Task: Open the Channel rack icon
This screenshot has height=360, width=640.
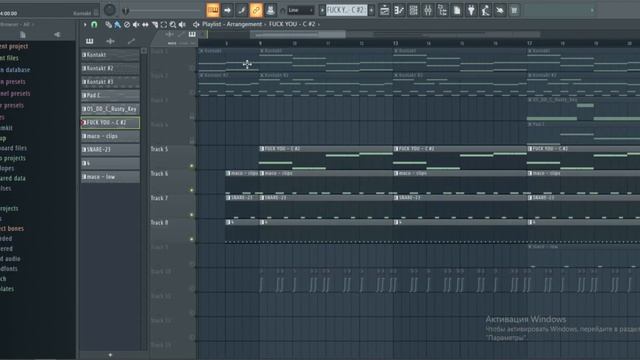Action: (413, 10)
